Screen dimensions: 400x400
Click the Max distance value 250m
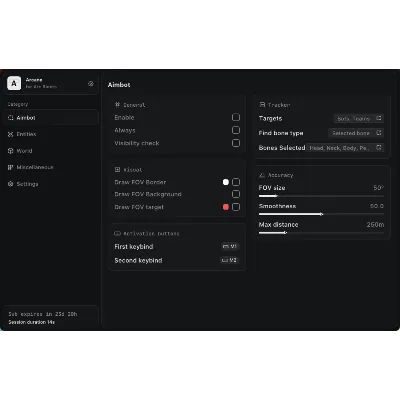coord(375,225)
